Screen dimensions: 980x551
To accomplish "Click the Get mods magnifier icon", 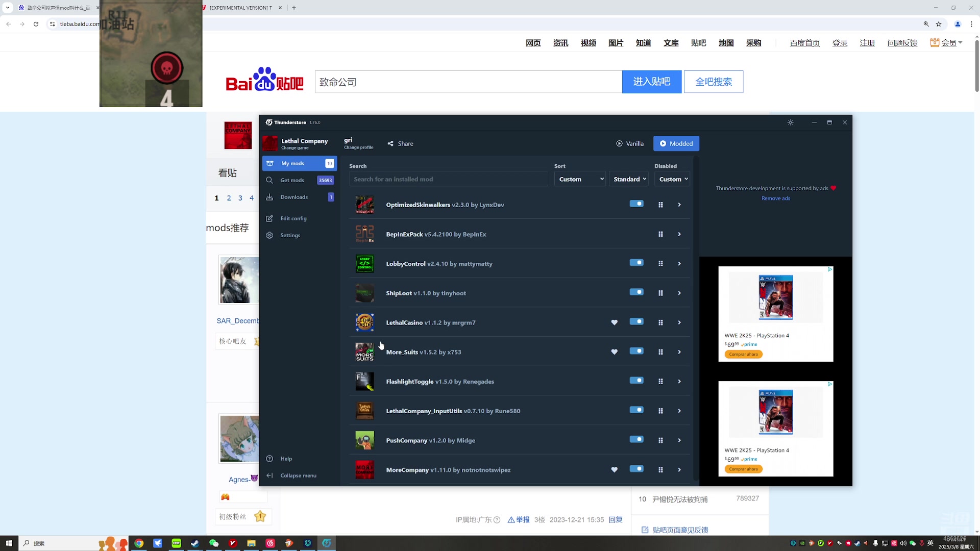I will pyautogui.click(x=269, y=180).
